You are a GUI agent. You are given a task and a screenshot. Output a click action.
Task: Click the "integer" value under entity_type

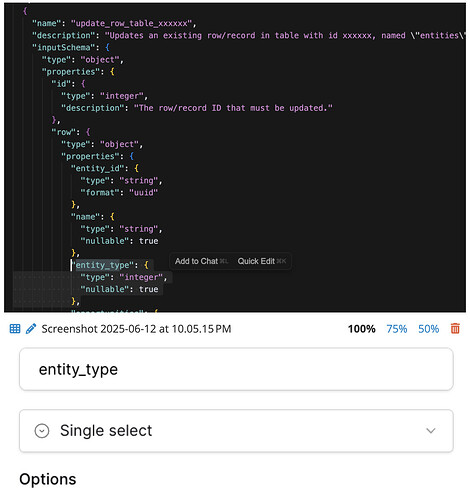[141, 277]
